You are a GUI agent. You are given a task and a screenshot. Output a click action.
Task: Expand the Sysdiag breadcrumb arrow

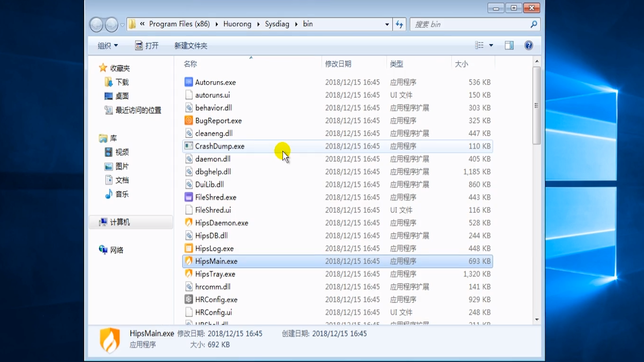296,24
